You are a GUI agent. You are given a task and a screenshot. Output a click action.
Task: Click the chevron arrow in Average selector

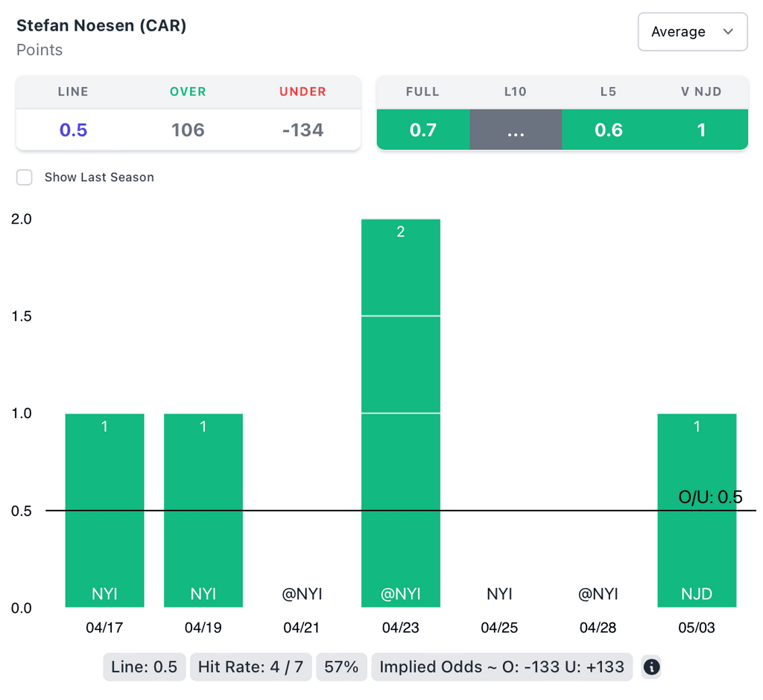[728, 32]
